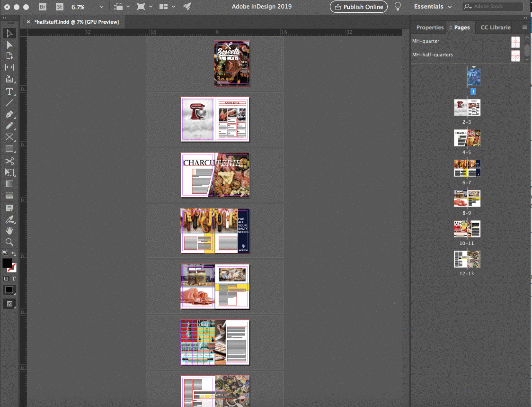Open Adobe Bridge via the Br icon
This screenshot has height=407, width=532.
43,7
